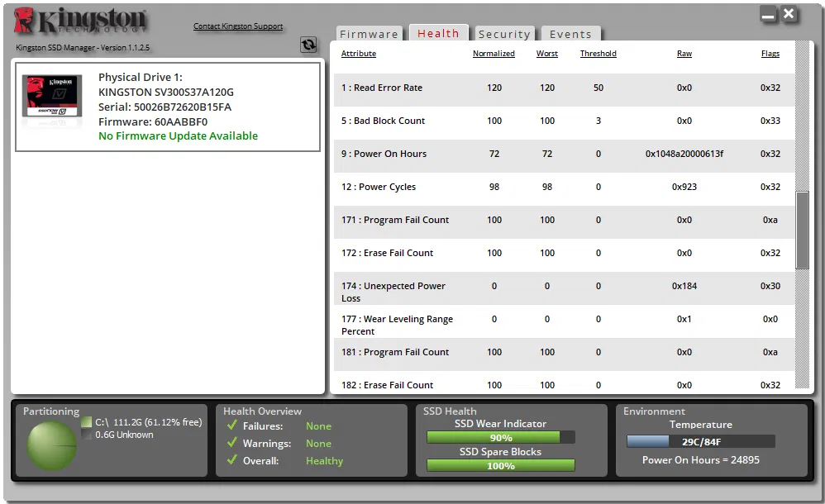Click the Overall green checkmark

tap(232, 460)
